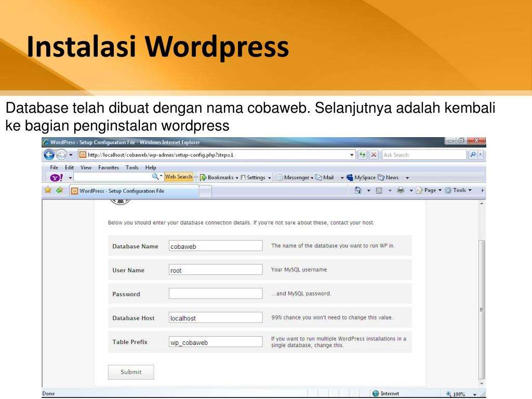532x399 pixels.
Task: Open the Edit menu
Action: pos(69,168)
